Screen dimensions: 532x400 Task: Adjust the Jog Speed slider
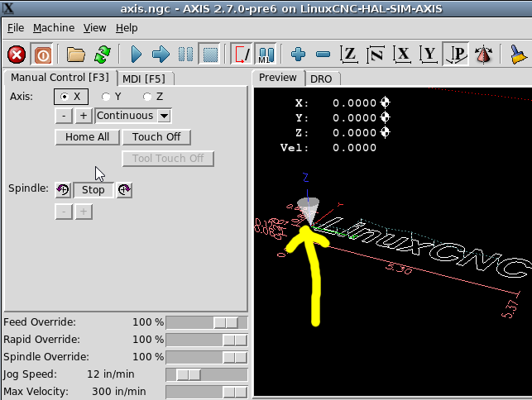207,374
